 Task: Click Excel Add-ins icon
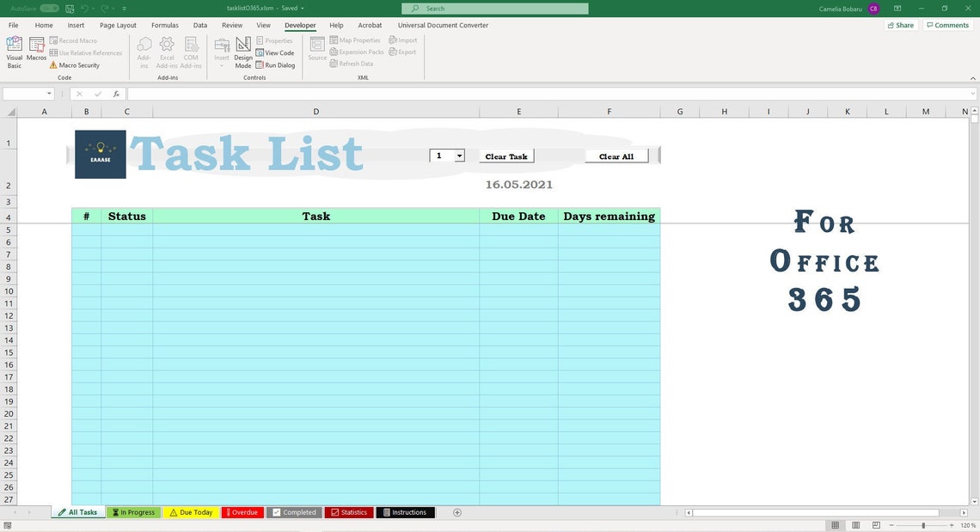coord(167,50)
